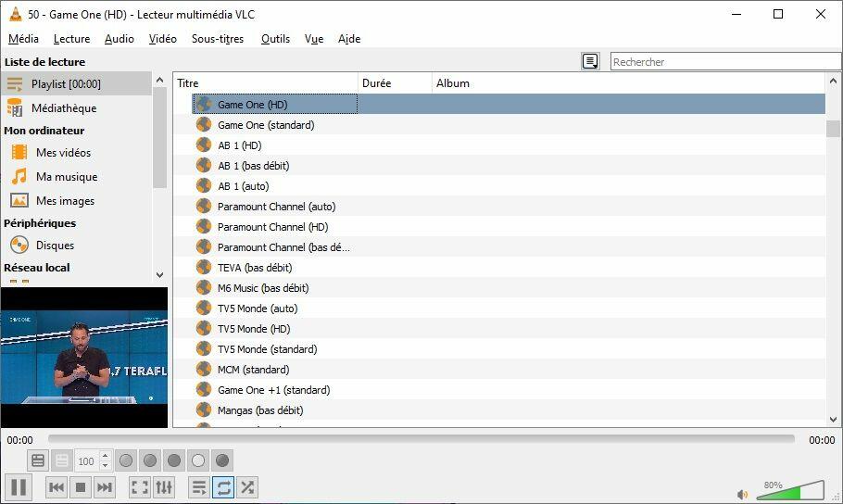Open the Vue menu
The height and width of the screenshot is (504, 843).
[x=314, y=39]
